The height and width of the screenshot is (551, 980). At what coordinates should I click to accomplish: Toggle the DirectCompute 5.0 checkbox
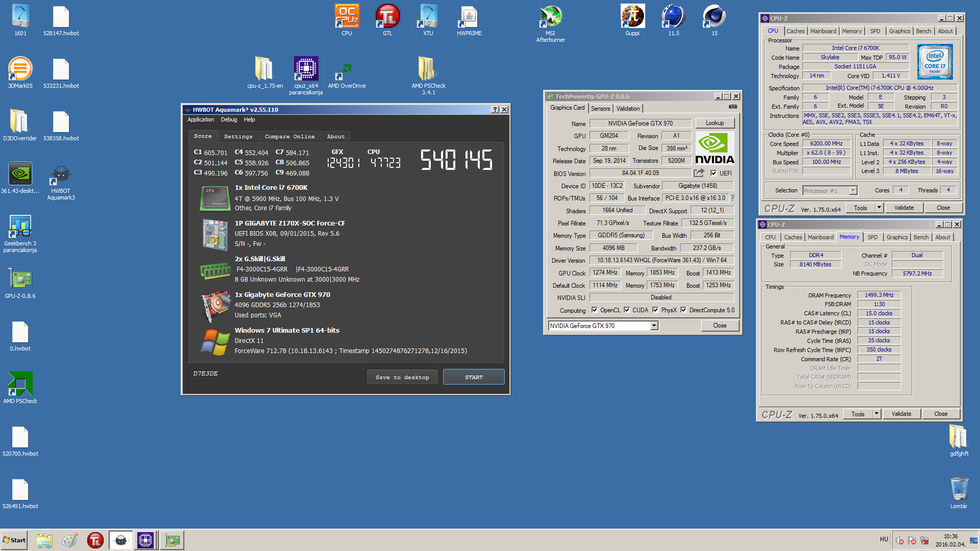[683, 310]
